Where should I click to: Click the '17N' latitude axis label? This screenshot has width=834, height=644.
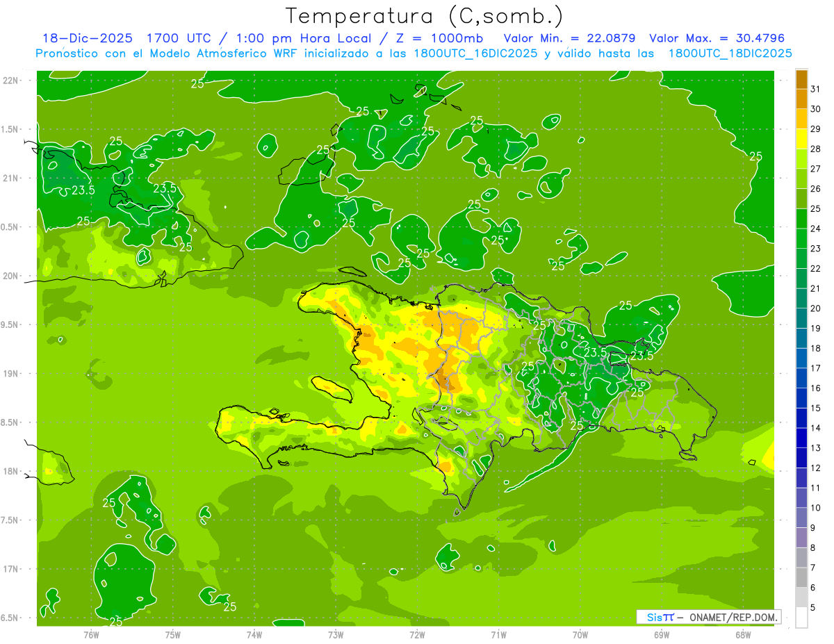point(12,569)
